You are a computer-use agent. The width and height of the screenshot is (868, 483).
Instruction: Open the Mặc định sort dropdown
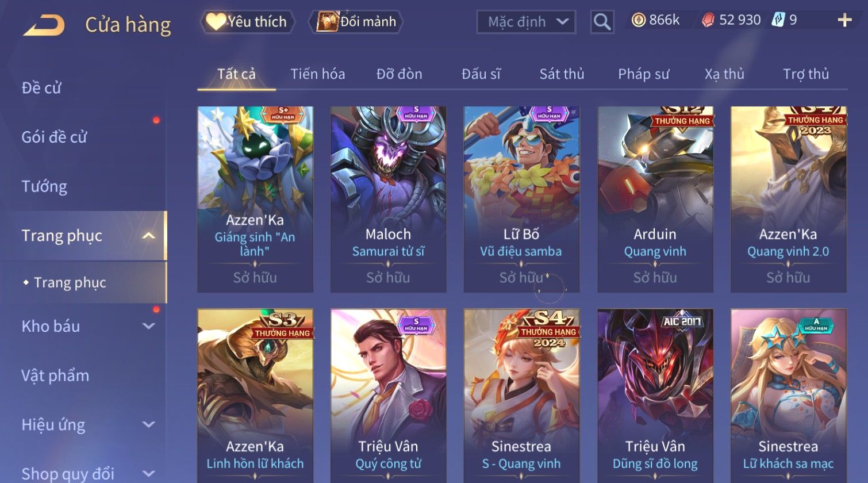pyautogui.click(x=526, y=22)
